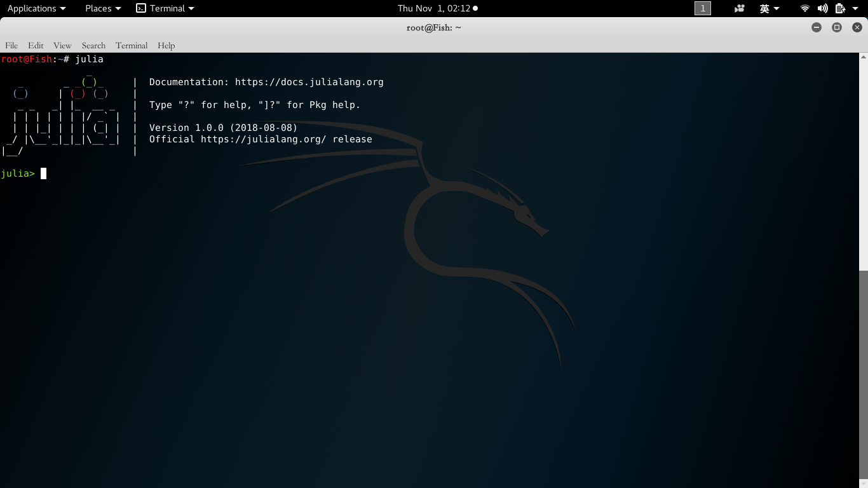
Task: Open the input method 英 menu
Action: coord(770,8)
